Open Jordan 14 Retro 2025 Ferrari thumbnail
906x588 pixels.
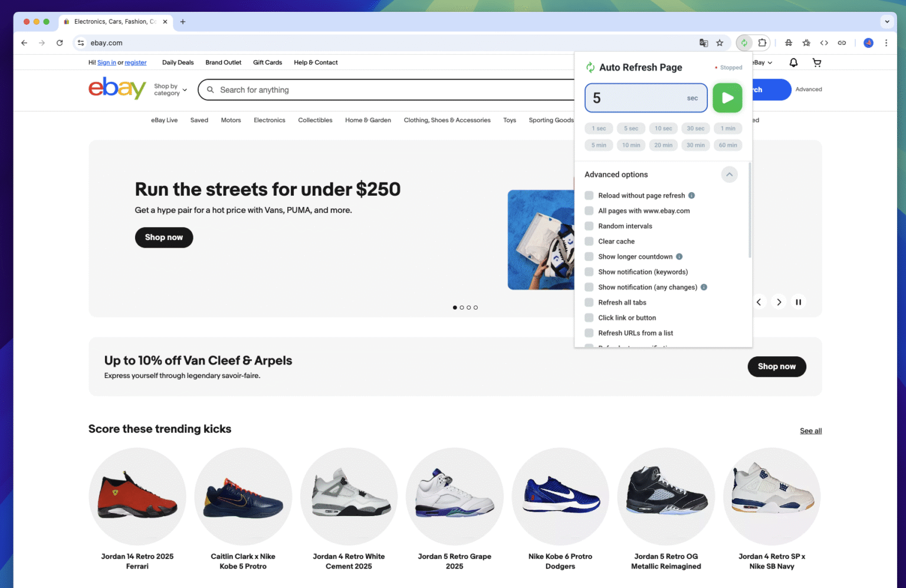pos(137,496)
